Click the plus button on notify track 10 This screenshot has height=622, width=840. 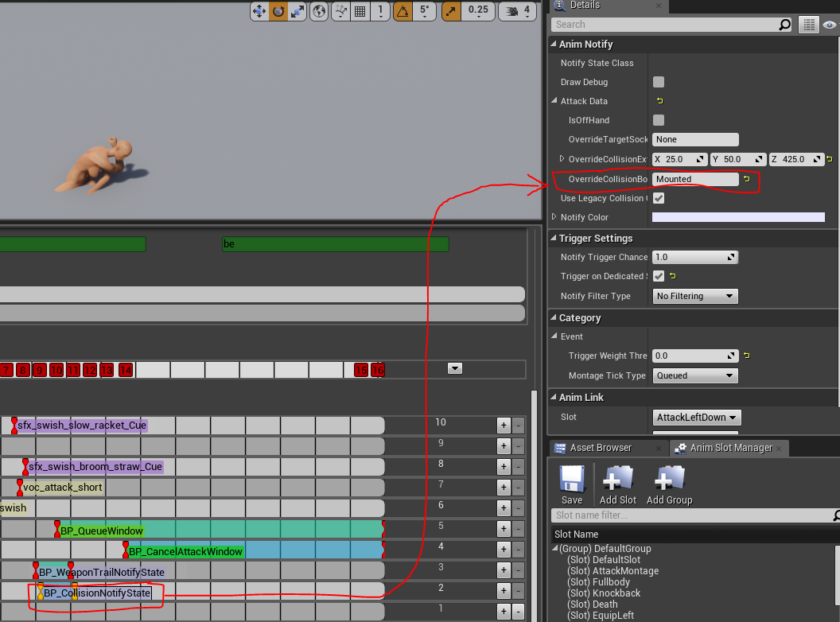(x=503, y=425)
